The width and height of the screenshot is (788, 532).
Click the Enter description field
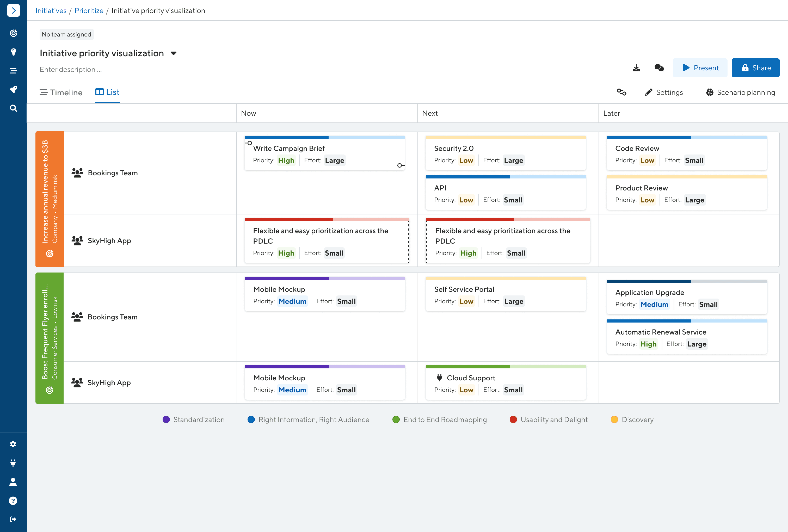pos(71,70)
